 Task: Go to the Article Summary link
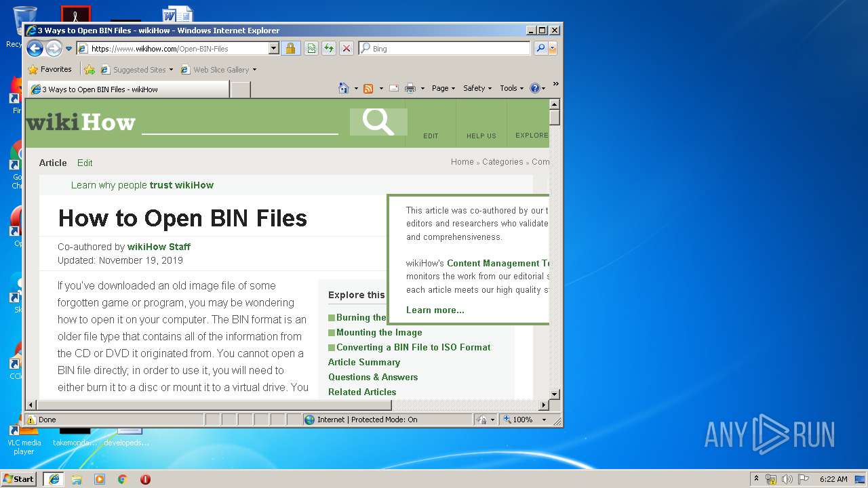pos(364,362)
